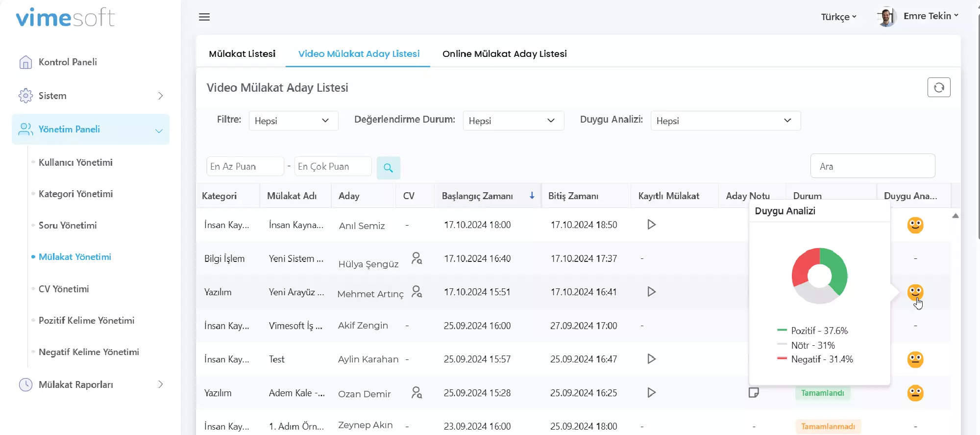Open candidate note icon for Ozan Demir
Image resolution: width=980 pixels, height=435 pixels.
tap(754, 392)
